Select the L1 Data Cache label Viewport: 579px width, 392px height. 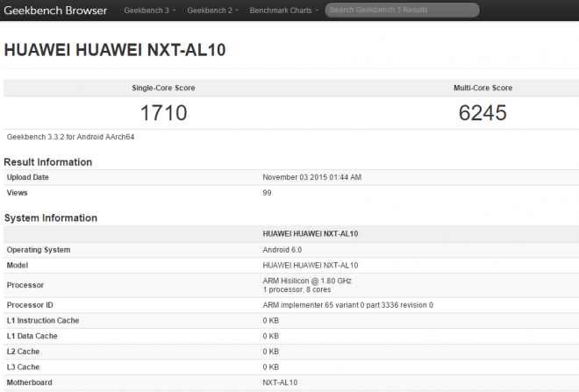point(32,336)
